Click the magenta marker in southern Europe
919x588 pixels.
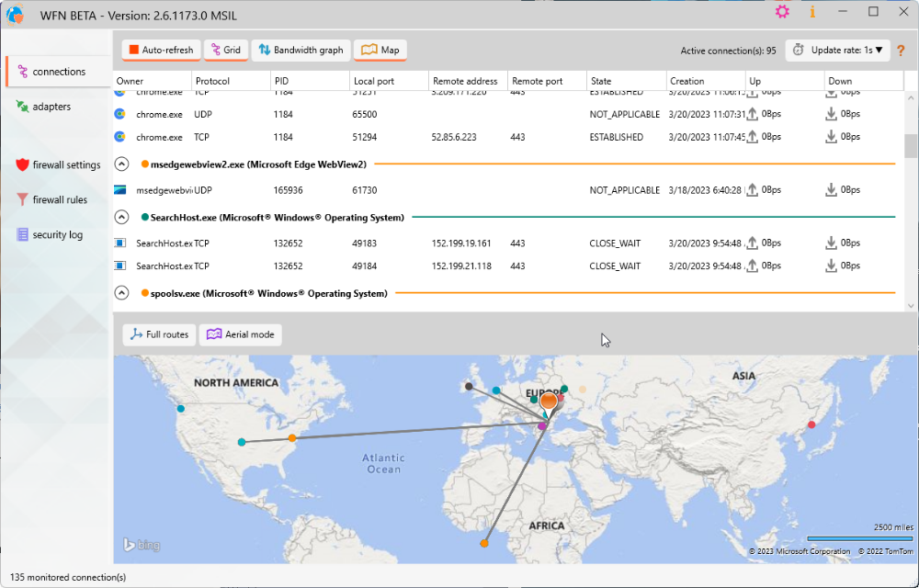pyautogui.click(x=542, y=425)
